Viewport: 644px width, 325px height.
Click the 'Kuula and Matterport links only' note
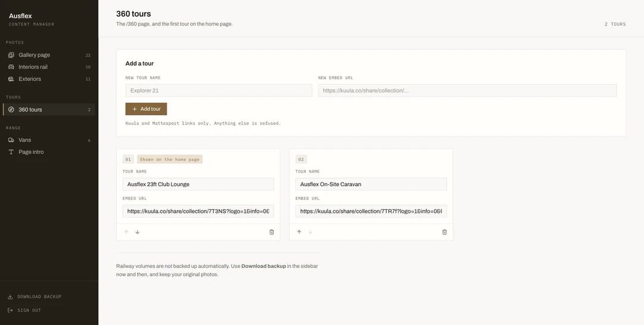(203, 123)
